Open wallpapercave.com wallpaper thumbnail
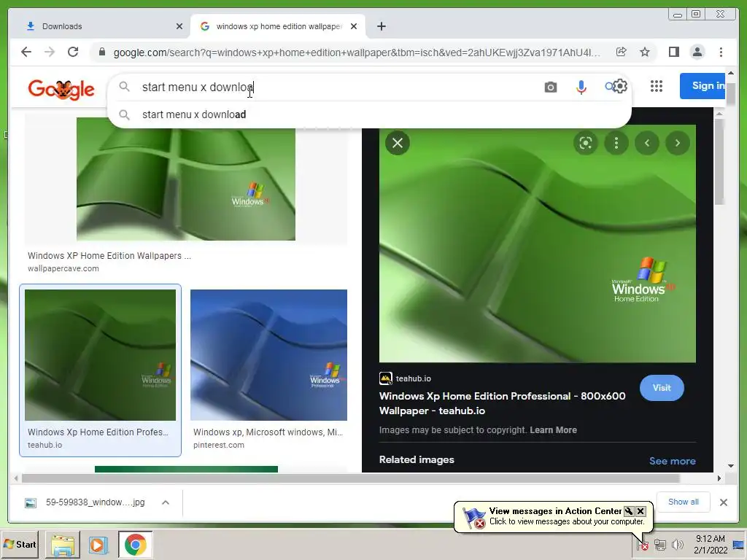Image resolution: width=747 pixels, height=560 pixels. click(x=186, y=179)
